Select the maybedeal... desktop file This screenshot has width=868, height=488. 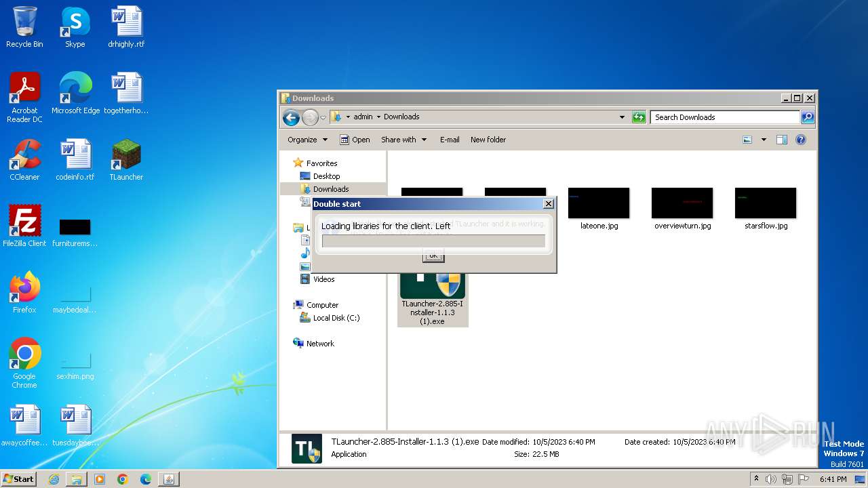(x=75, y=298)
